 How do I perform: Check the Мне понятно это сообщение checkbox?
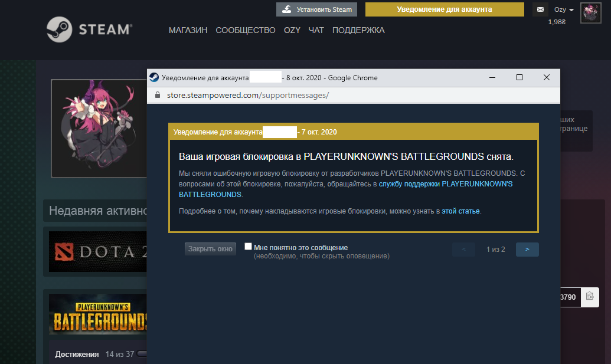tap(248, 247)
